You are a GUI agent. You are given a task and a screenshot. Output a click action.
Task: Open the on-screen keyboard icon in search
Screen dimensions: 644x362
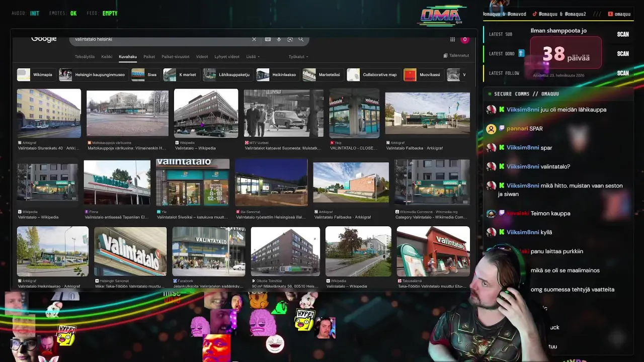click(268, 39)
